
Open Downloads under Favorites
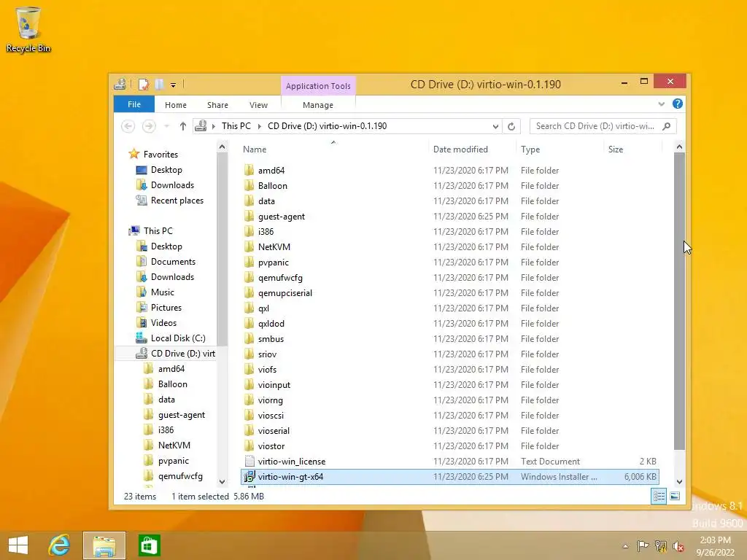(172, 185)
